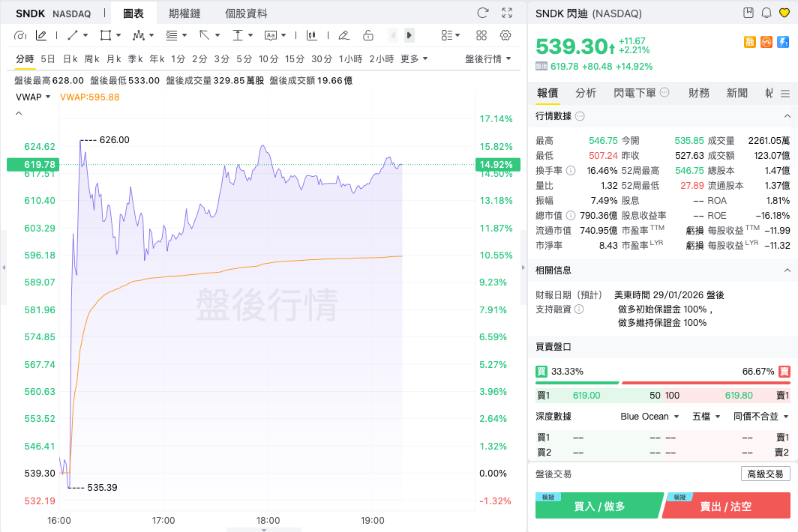The height and width of the screenshot is (532, 798).
Task: Click the save note icon beside SNDK title
Action: tap(748, 13)
